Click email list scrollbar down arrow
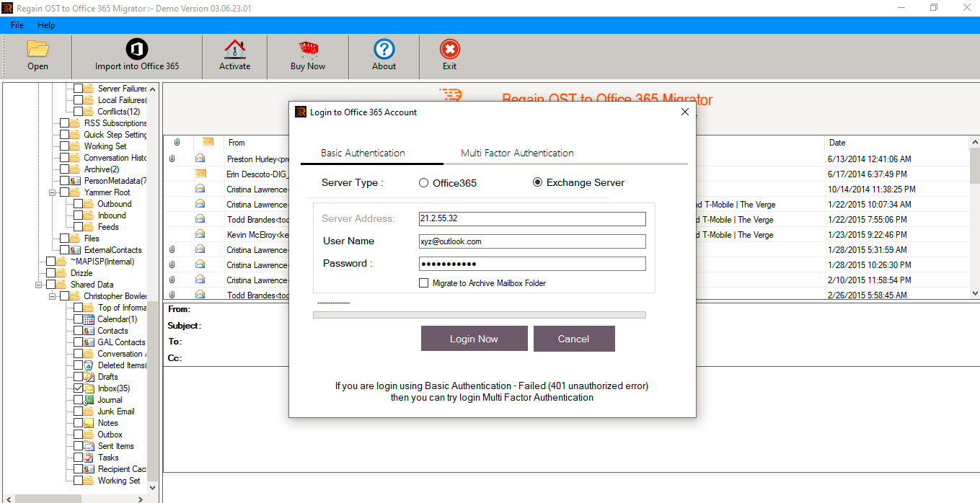Viewport: 980px width, 503px height. coord(975,293)
